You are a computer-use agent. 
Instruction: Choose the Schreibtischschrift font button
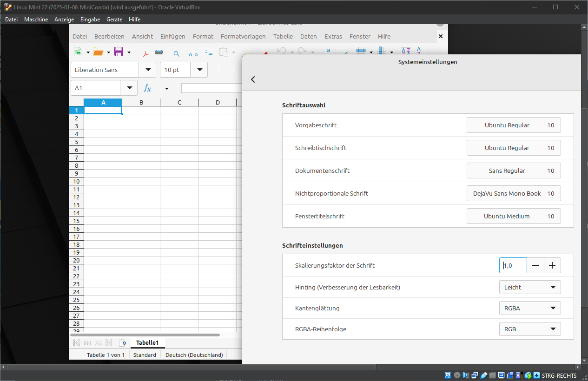click(x=514, y=148)
